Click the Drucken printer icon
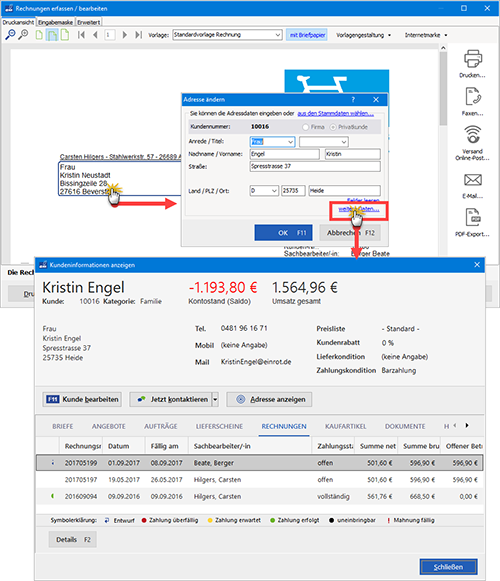Image resolution: width=500 pixels, height=581 pixels. click(473, 59)
